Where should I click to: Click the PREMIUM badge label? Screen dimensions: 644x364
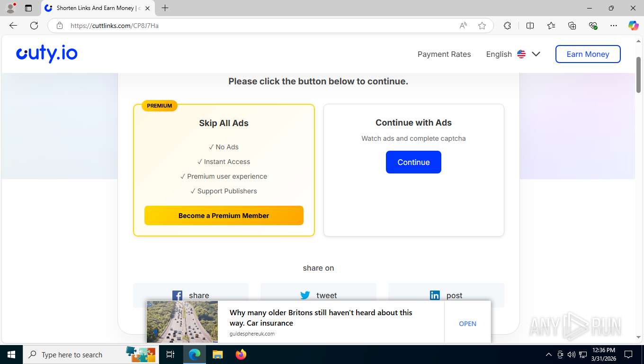(x=159, y=106)
